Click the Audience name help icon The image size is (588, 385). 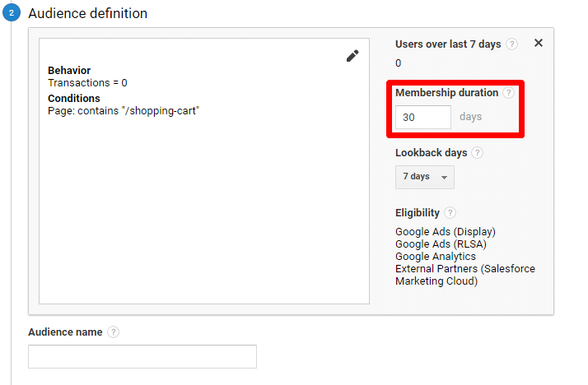[x=114, y=332]
